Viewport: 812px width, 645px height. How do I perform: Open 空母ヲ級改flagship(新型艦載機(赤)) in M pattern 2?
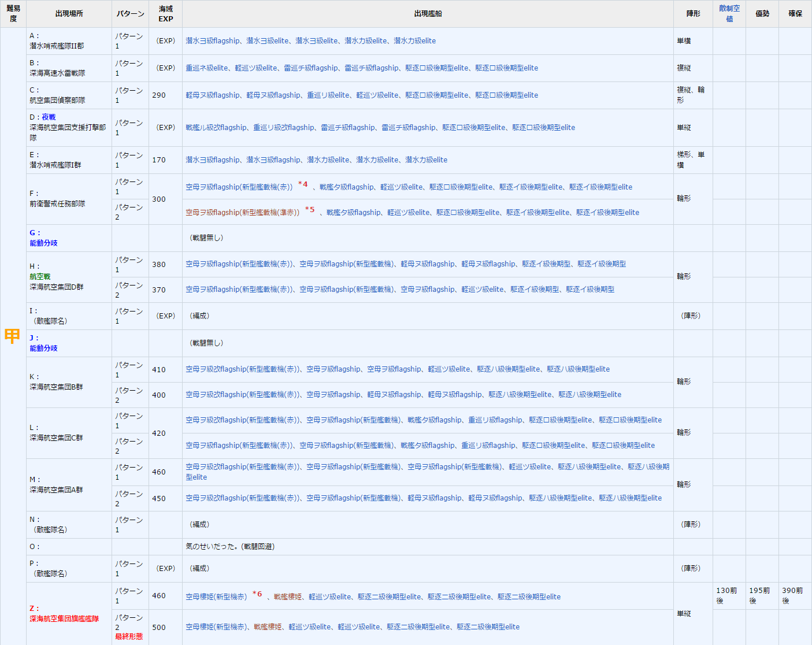[x=243, y=498]
